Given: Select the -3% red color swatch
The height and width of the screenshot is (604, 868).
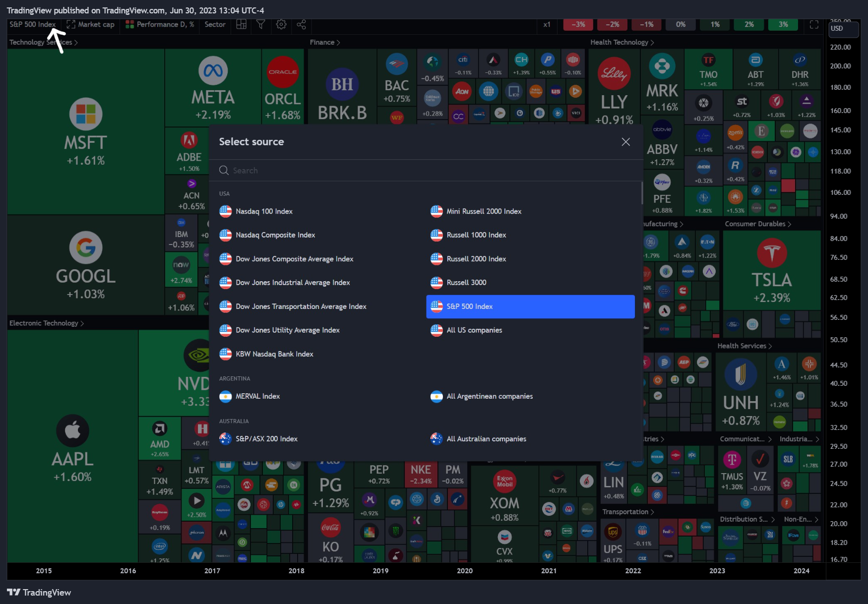Looking at the screenshot, I should point(578,24).
